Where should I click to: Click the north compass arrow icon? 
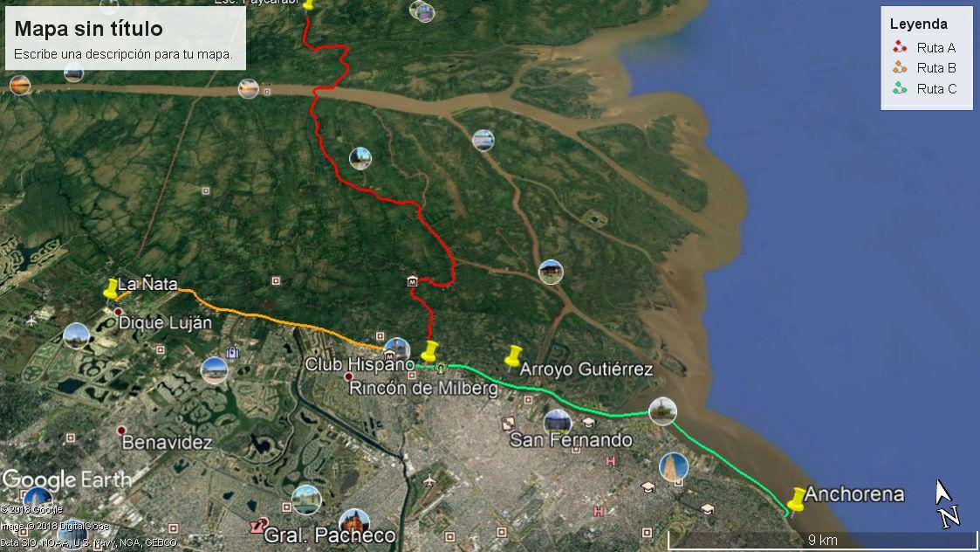point(946,503)
